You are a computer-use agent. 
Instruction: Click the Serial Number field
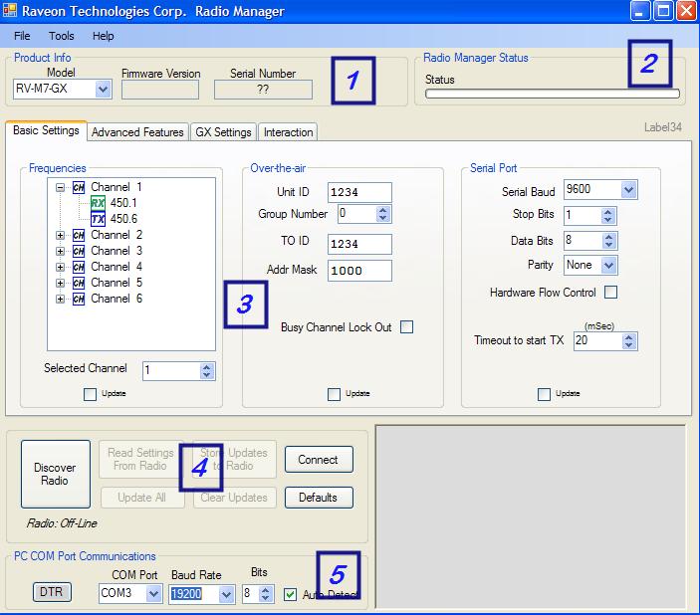[264, 90]
